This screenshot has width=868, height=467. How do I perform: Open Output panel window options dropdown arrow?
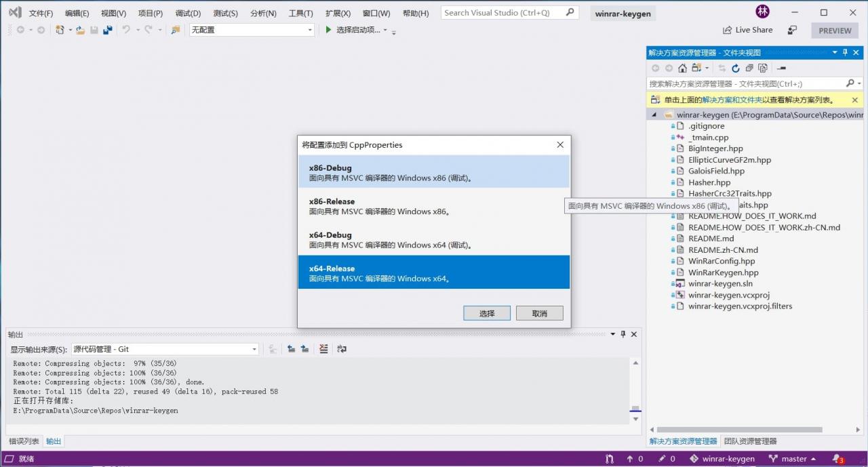click(612, 334)
